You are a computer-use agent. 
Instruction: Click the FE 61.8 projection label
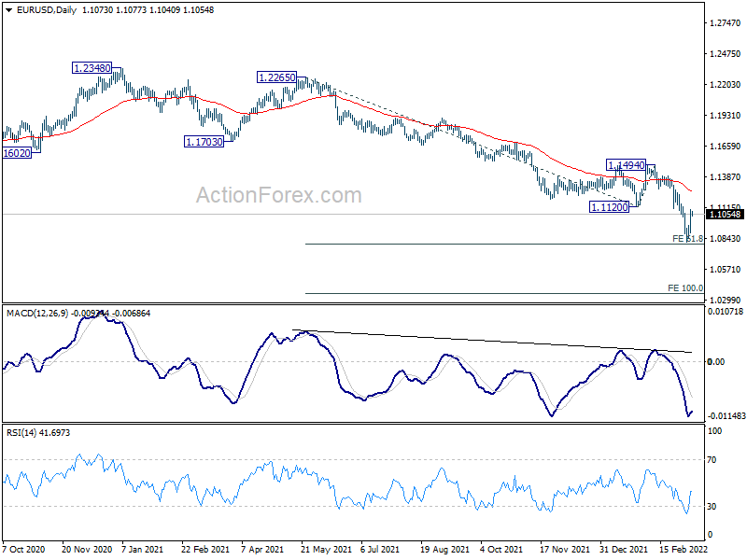click(x=687, y=239)
